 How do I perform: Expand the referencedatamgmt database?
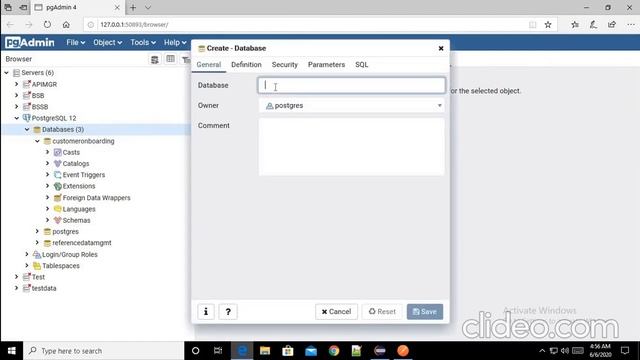[37, 243]
